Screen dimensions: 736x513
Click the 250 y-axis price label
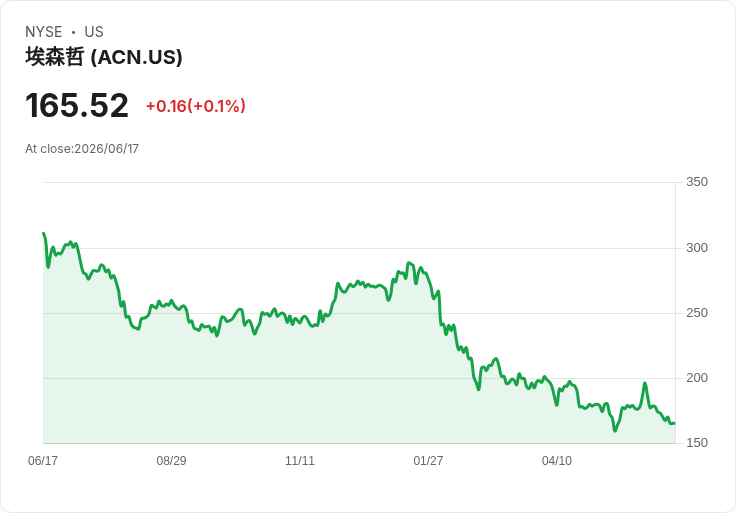pyautogui.click(x=697, y=313)
